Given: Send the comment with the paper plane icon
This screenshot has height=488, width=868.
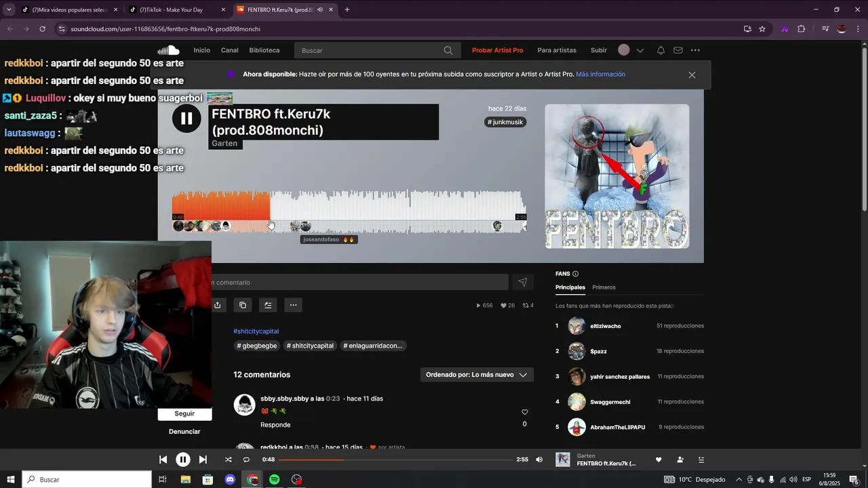Looking at the screenshot, I should (522, 282).
